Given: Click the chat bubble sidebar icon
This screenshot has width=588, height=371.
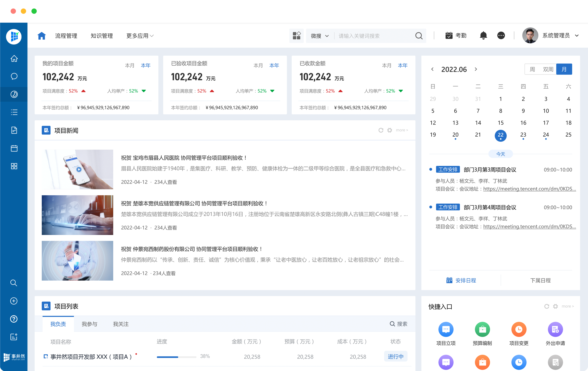Looking at the screenshot, I should 14,76.
